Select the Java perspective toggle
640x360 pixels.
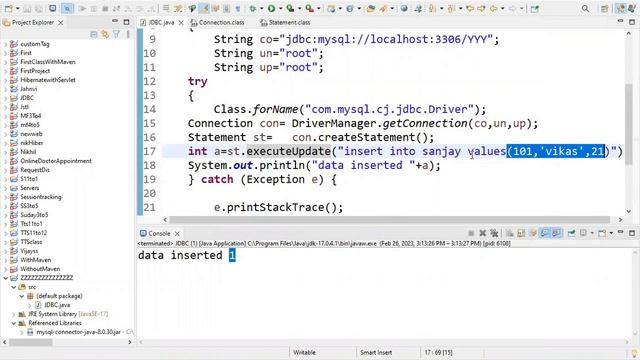tap(620, 9)
